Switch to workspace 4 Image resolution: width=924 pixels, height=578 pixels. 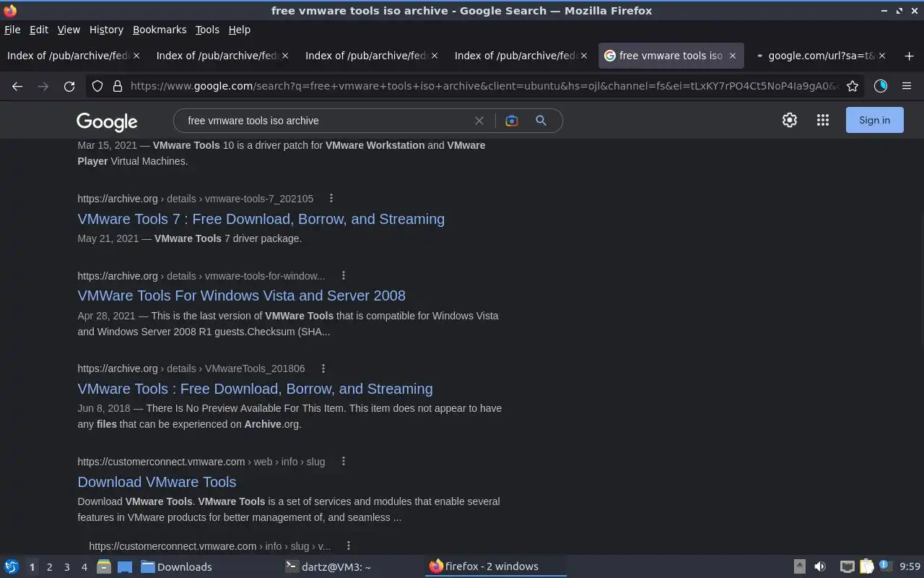[84, 567]
